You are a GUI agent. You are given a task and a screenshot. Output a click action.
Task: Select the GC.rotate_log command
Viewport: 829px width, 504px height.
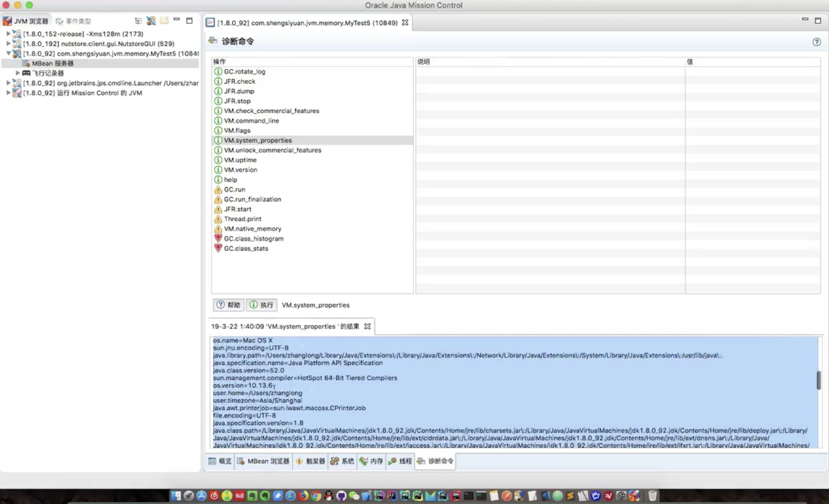[312, 71]
